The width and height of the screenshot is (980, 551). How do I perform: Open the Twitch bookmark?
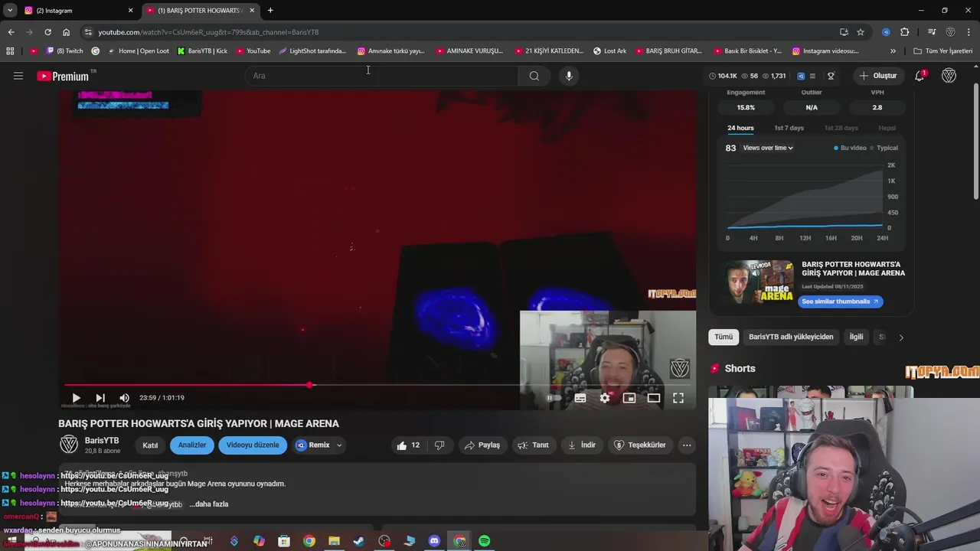tap(64, 51)
